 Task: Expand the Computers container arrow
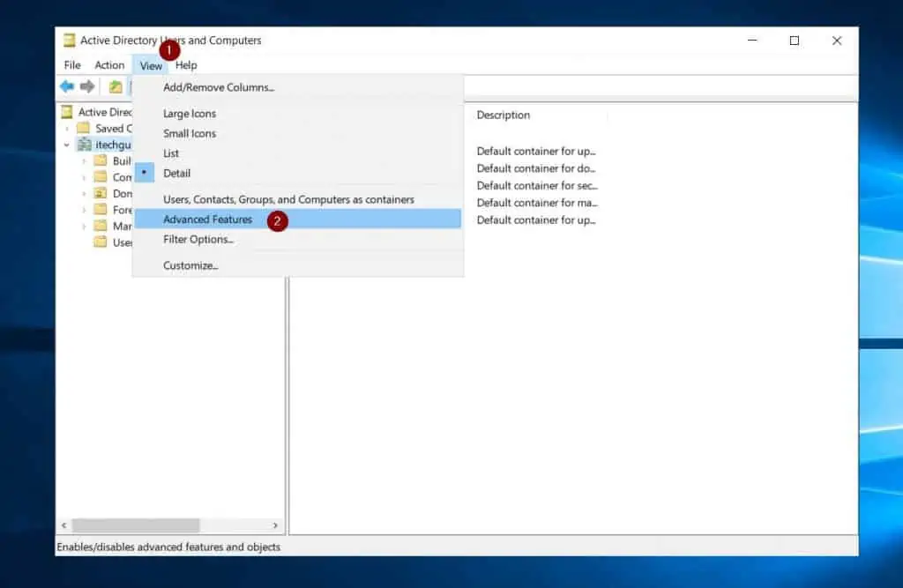point(84,177)
